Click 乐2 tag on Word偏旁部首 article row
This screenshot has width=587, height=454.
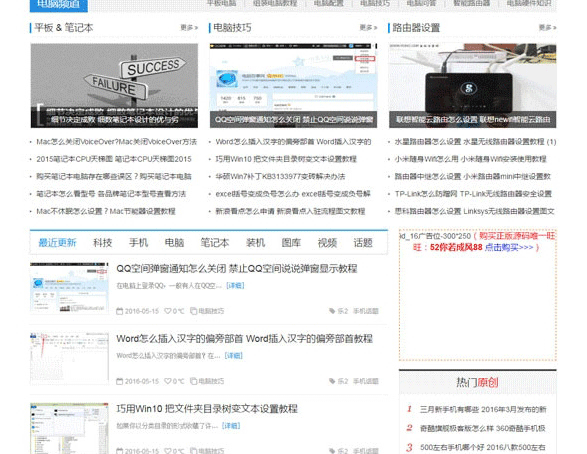coord(343,381)
